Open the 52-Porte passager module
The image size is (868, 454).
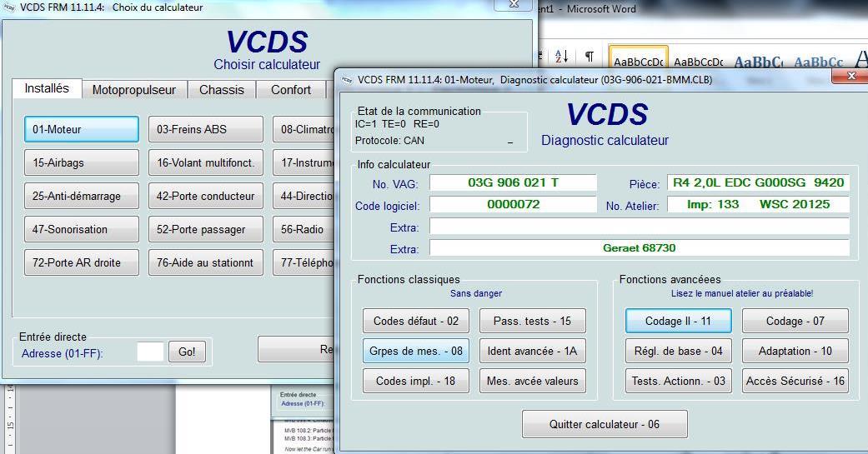(205, 229)
